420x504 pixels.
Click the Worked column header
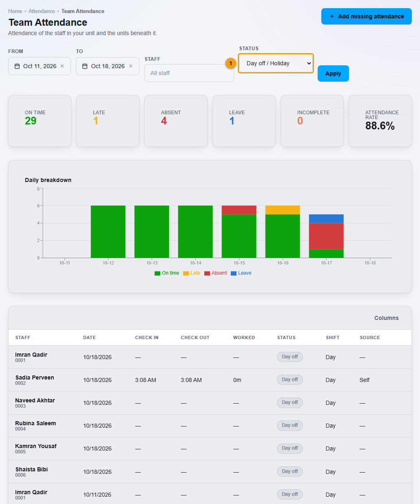(244, 337)
